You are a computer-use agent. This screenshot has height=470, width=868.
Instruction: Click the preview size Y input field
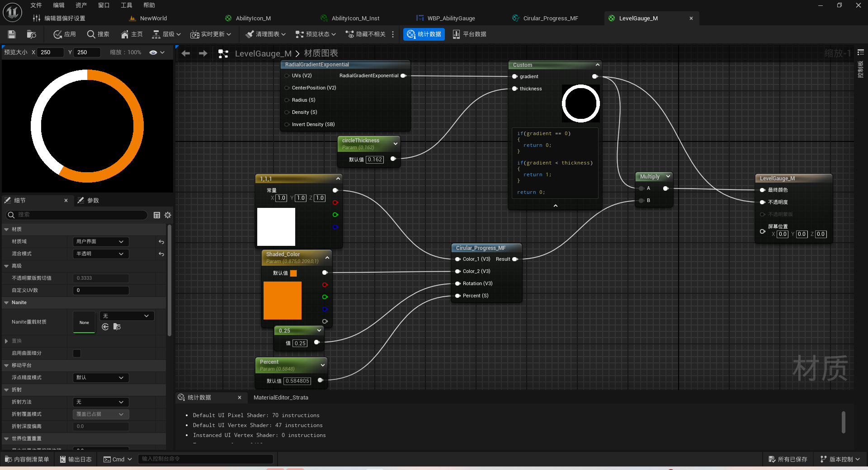87,52
